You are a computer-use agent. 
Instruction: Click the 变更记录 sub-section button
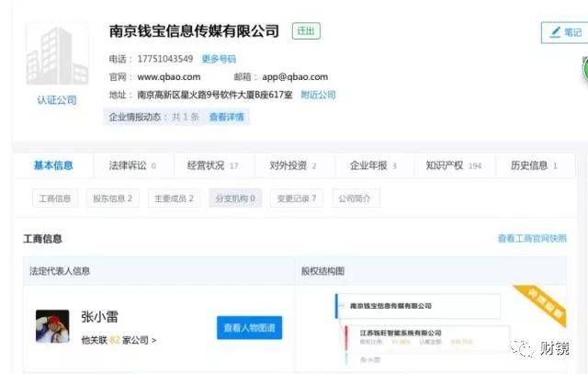(x=296, y=198)
